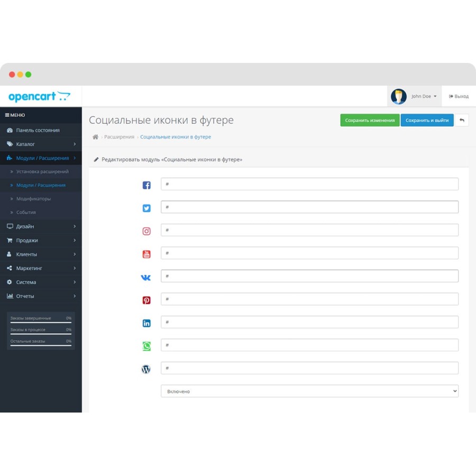This screenshot has width=476, height=476.
Task: Select Модули / Расширения submenu item
Action: 41,185
